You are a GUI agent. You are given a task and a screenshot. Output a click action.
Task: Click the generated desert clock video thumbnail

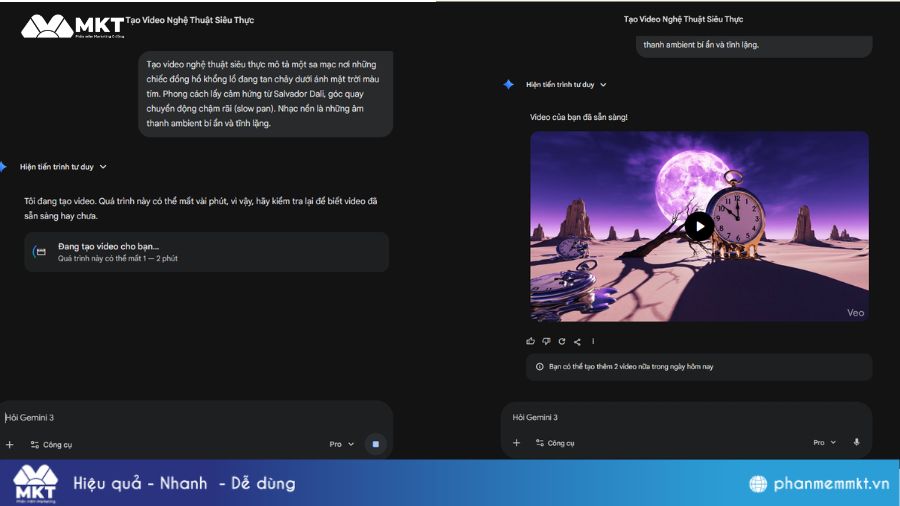click(x=699, y=226)
